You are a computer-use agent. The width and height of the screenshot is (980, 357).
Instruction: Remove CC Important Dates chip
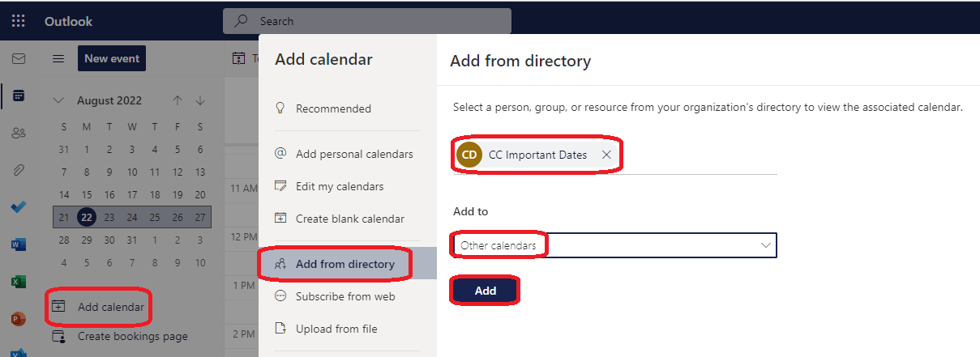[606, 155]
